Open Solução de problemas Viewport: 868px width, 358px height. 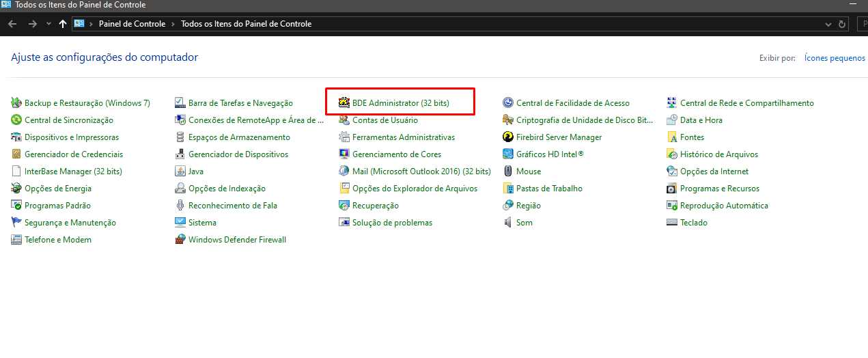click(x=392, y=223)
